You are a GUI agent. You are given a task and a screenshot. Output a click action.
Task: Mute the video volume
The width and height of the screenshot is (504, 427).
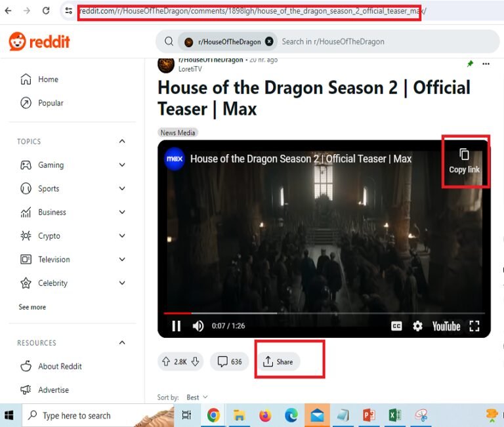tap(198, 326)
